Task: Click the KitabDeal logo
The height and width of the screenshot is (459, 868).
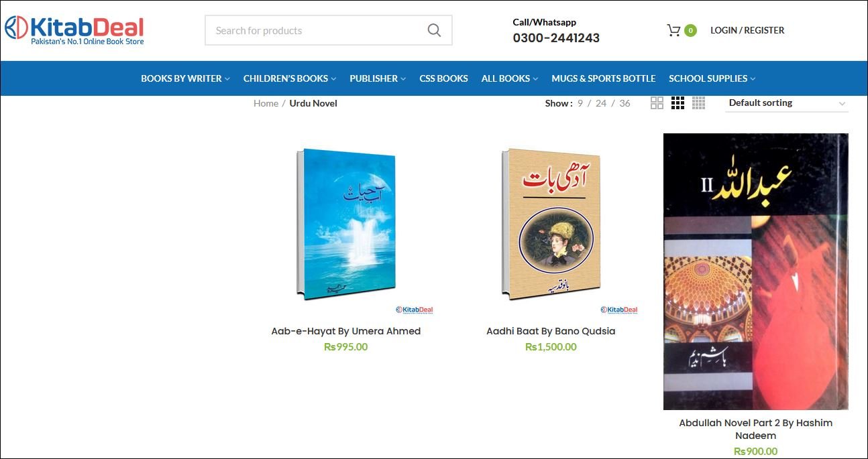Action: coord(74,30)
